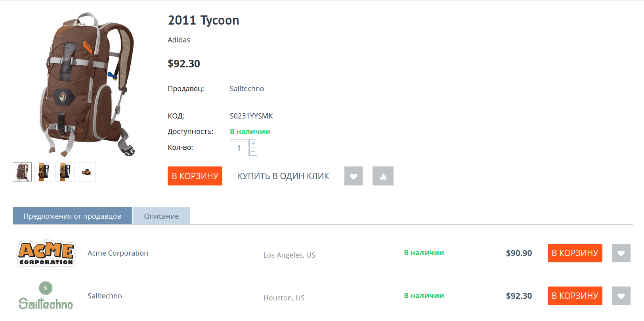Open the Sailtechno seller link beside Продавец
644x321 pixels.
click(247, 89)
